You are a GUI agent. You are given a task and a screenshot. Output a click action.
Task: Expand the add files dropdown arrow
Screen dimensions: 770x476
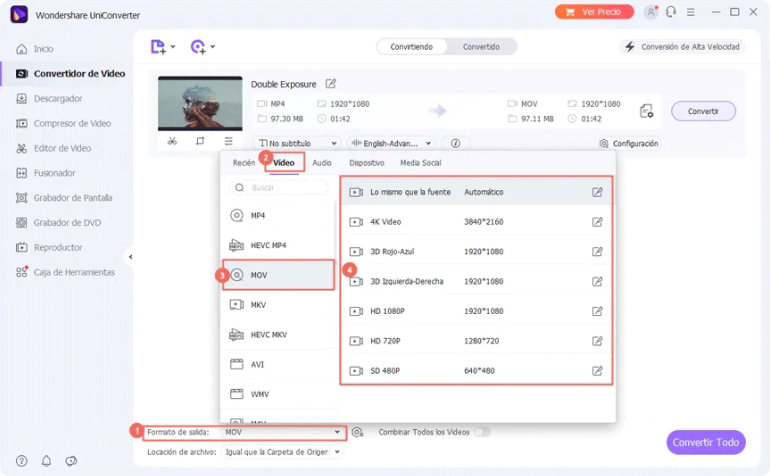click(x=173, y=47)
